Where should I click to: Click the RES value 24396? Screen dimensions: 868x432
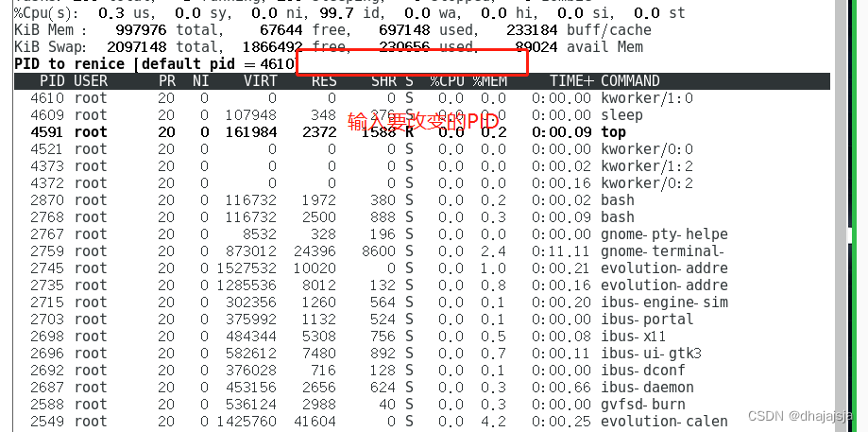click(x=315, y=251)
